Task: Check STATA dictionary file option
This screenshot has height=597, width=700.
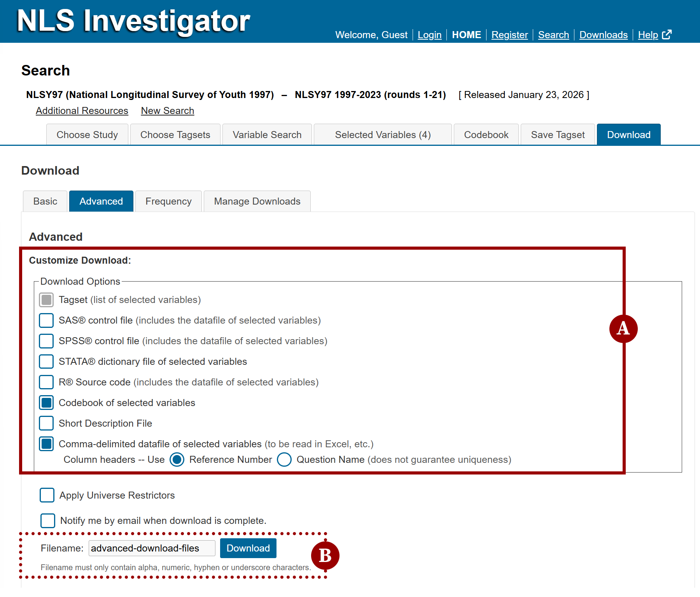Action: [46, 362]
